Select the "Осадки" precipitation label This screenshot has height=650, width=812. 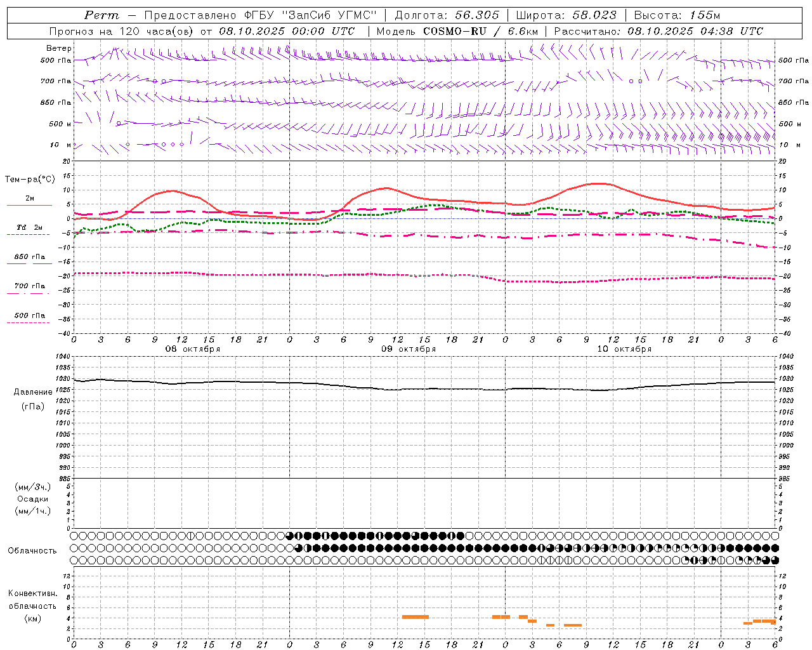pyautogui.click(x=33, y=499)
